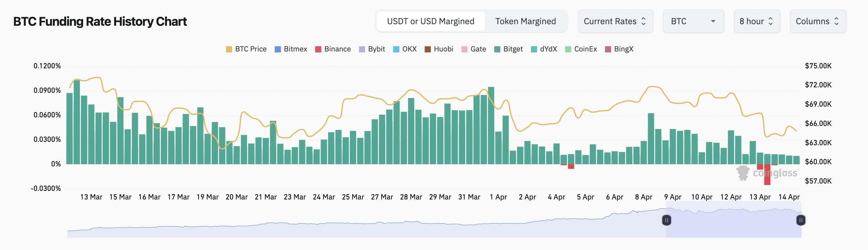Screen dimensions: 868x250
Task: Expand the BTC coin selector
Action: point(693,21)
